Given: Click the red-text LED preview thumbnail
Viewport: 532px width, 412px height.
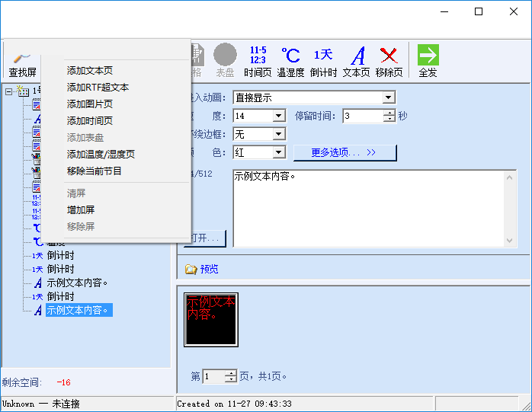Looking at the screenshot, I should pos(211,320).
